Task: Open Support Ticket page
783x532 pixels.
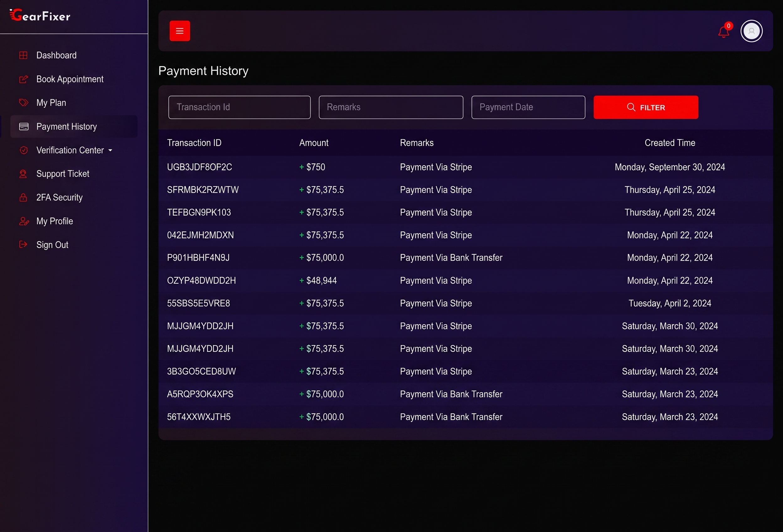Action: coord(63,174)
